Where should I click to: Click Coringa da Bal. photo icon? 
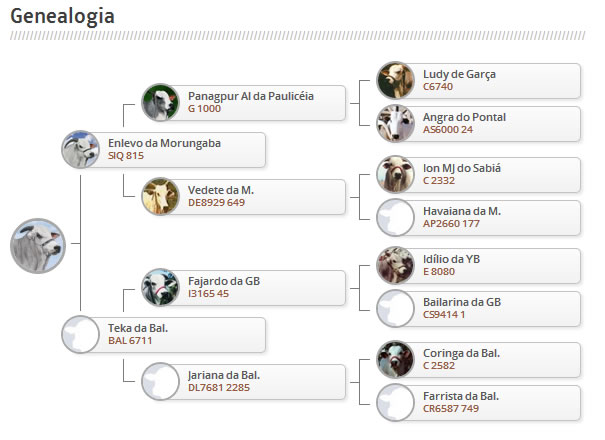click(x=395, y=358)
